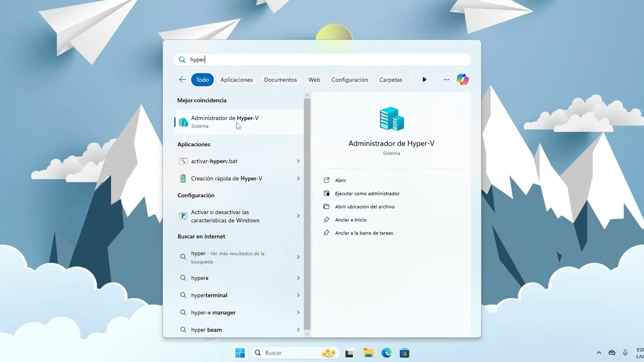644x362 pixels.
Task: Click the search results scrollbar
Action: click(x=307, y=215)
